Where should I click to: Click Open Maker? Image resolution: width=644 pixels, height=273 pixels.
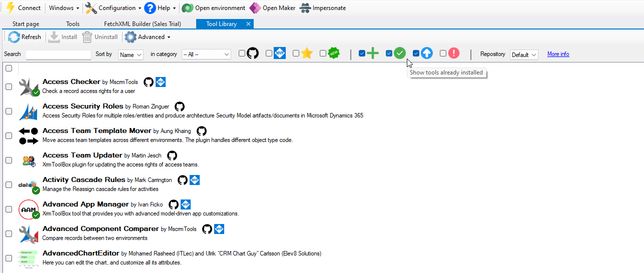point(273,8)
